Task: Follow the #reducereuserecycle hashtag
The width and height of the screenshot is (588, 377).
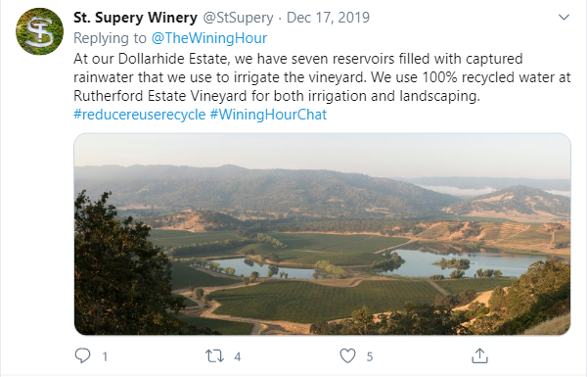Action: pyautogui.click(x=140, y=115)
